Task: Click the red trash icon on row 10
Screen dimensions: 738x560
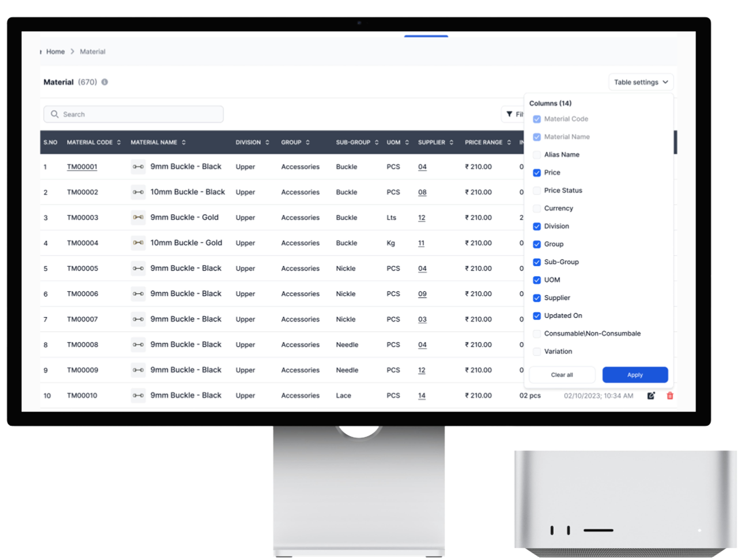Action: 670,396
